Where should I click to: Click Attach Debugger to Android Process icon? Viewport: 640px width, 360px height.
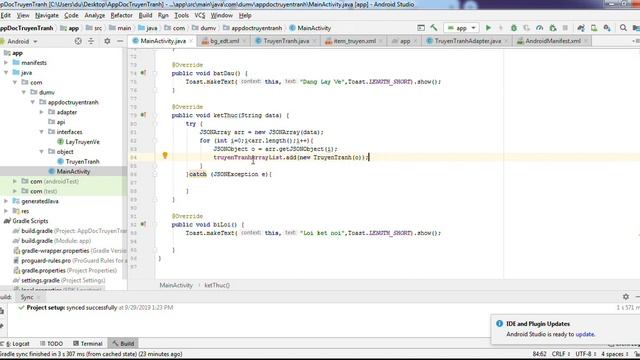coord(553,28)
